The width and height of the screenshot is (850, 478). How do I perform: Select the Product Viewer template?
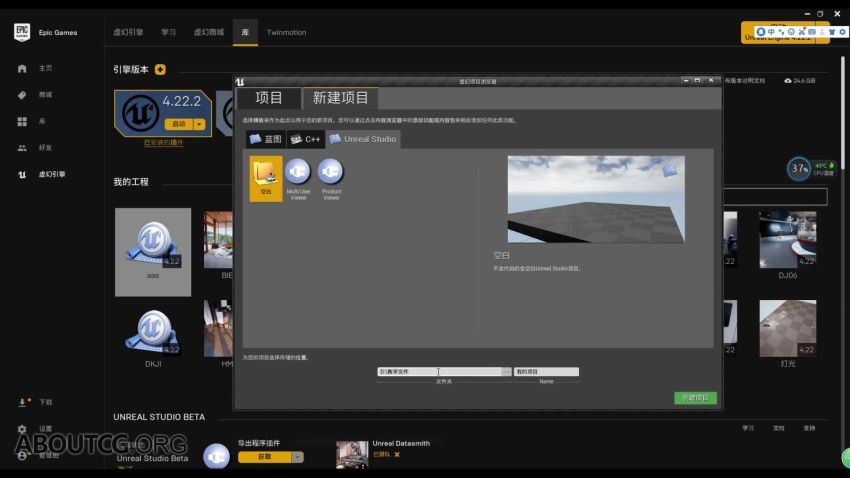[x=331, y=179]
